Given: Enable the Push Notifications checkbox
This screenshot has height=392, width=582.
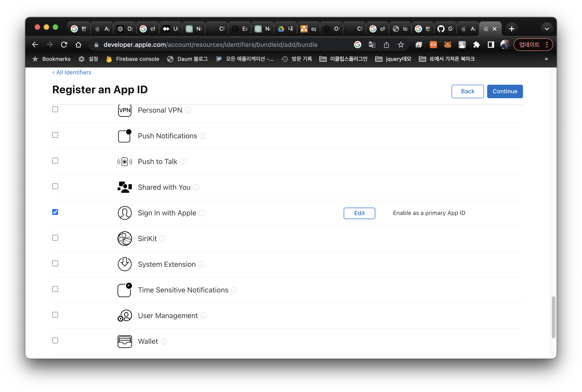Looking at the screenshot, I should [55, 135].
